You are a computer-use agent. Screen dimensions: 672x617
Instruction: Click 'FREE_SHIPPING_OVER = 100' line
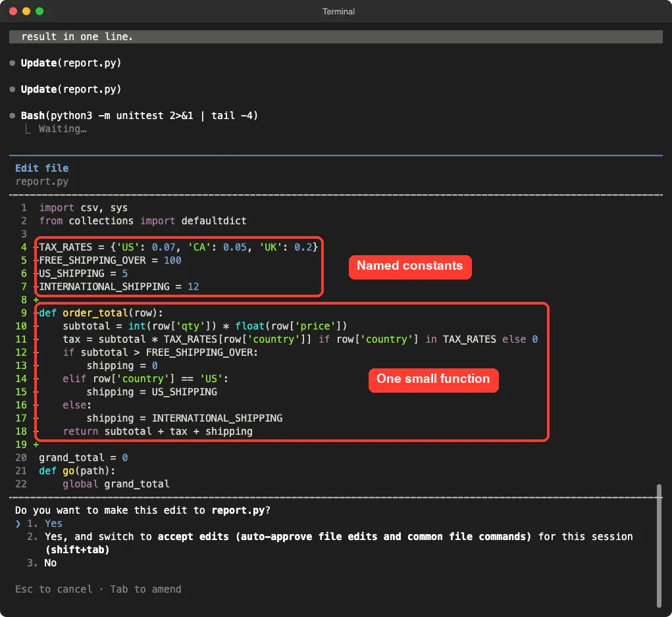pos(110,260)
